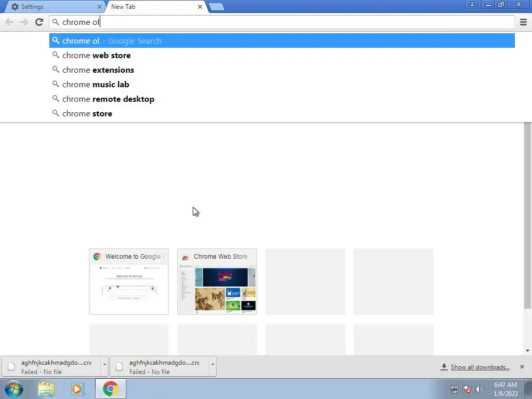Select the 'chrome extensions' suggestion
The width and height of the screenshot is (532, 399).
point(282,70)
